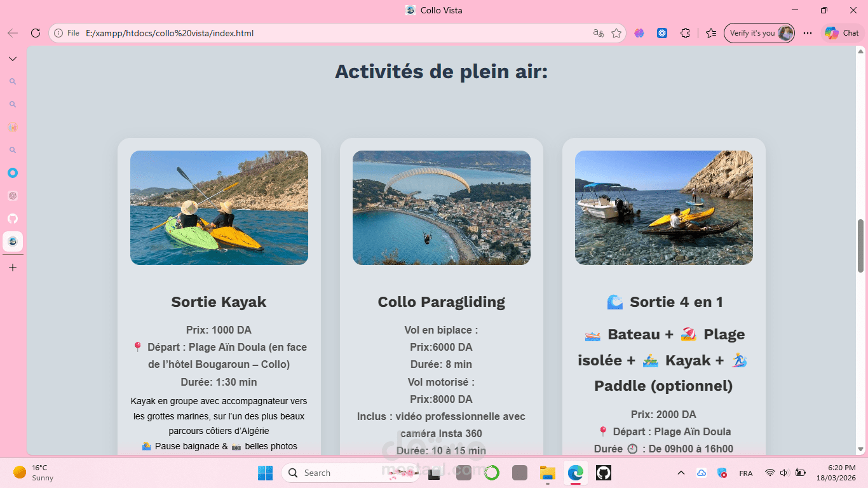
Task: Reload the Collo Vista page
Action: pos(36,33)
